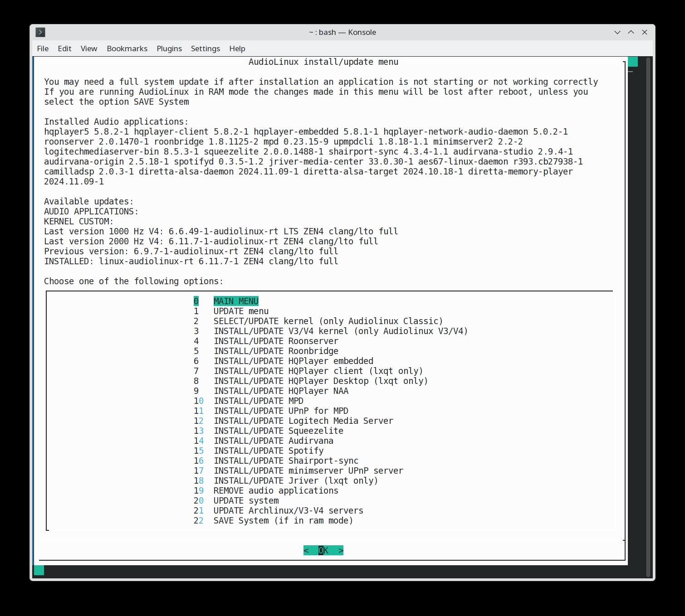Screen dimensions: 685x616
Task: Click the 'AUDIO APPLICATIONS:' label
Action: 91,211
